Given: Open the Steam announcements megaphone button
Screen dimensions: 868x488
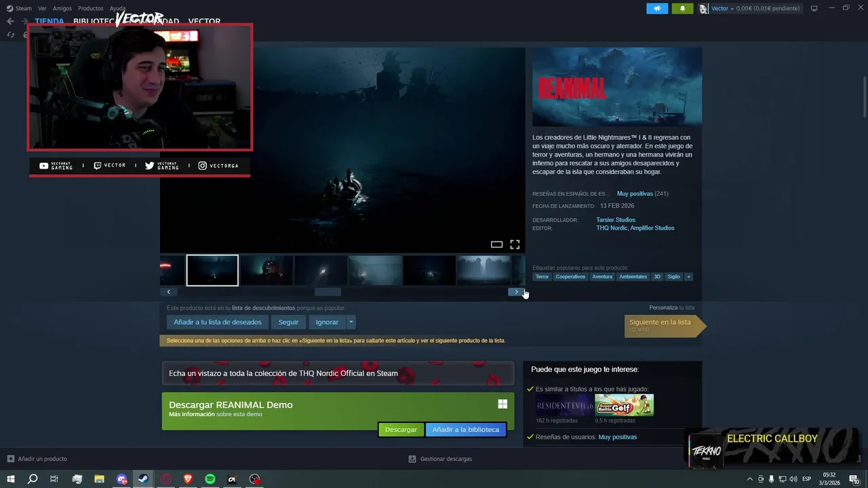Looking at the screenshot, I should [x=657, y=8].
